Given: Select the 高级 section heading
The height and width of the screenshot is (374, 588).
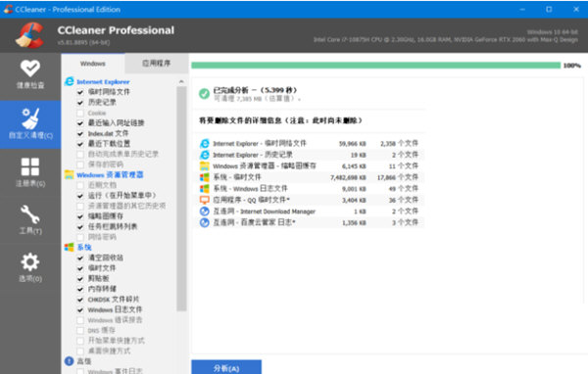Looking at the screenshot, I should click(x=84, y=361).
